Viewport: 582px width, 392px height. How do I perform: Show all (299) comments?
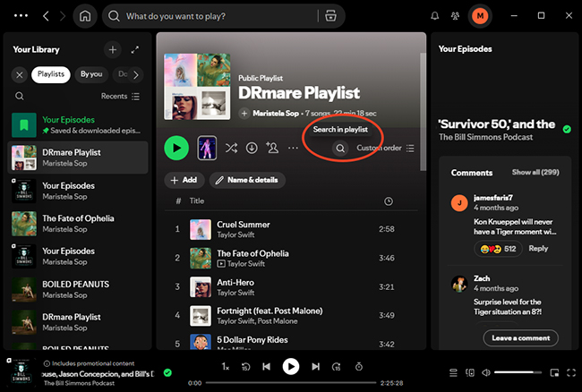click(x=535, y=173)
